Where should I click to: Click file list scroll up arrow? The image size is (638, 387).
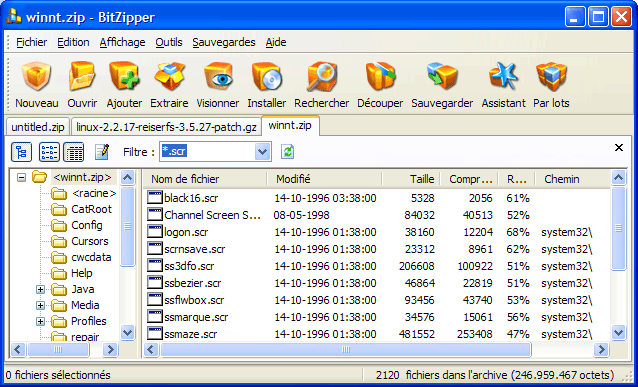618,178
